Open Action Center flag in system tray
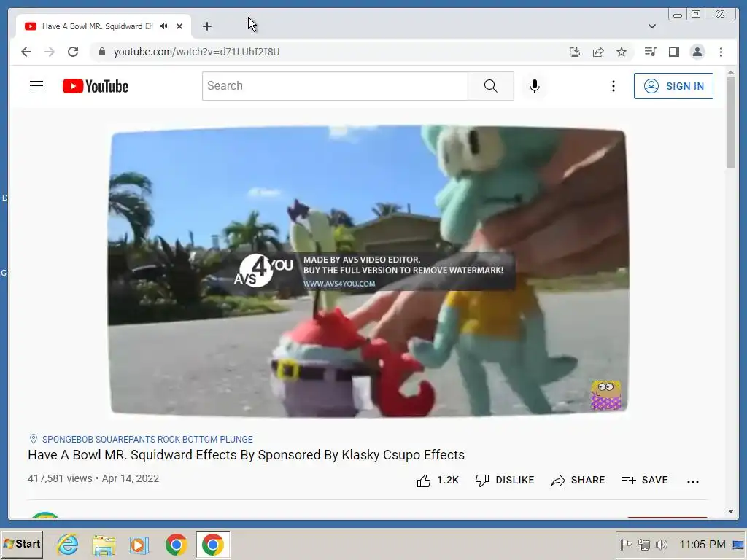This screenshot has width=747, height=560. tap(626, 544)
